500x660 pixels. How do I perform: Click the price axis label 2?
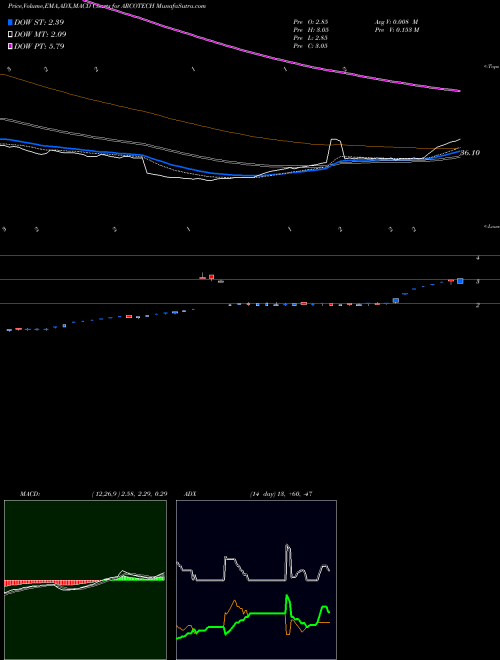pos(478,306)
